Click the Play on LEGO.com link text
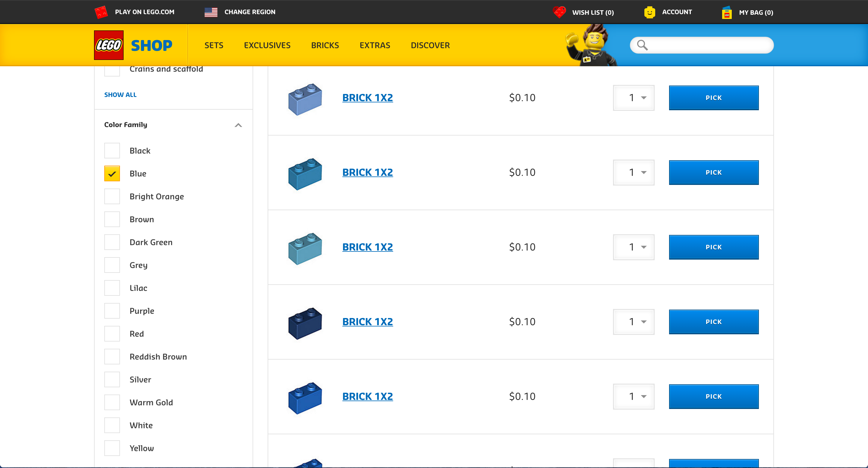The width and height of the screenshot is (868, 468). tap(145, 12)
